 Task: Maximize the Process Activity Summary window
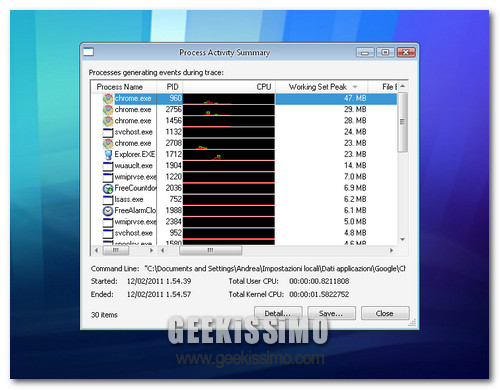pos(385,52)
